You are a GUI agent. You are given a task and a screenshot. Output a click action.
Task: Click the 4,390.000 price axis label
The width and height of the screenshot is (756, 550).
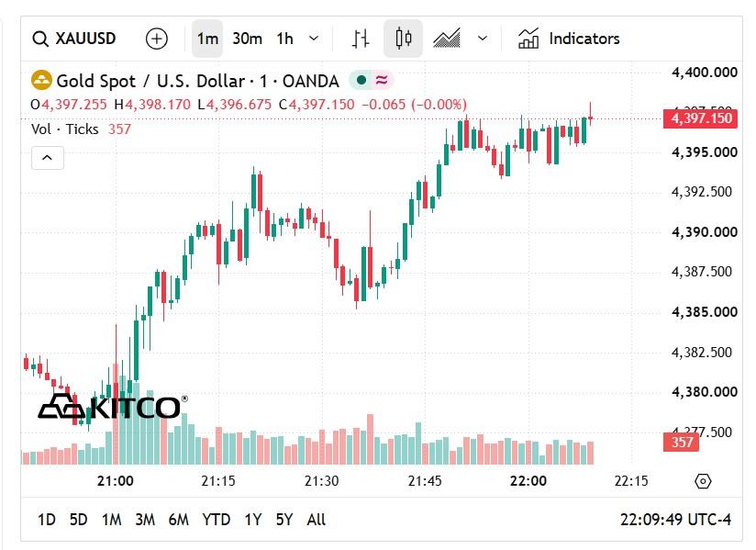[705, 232]
